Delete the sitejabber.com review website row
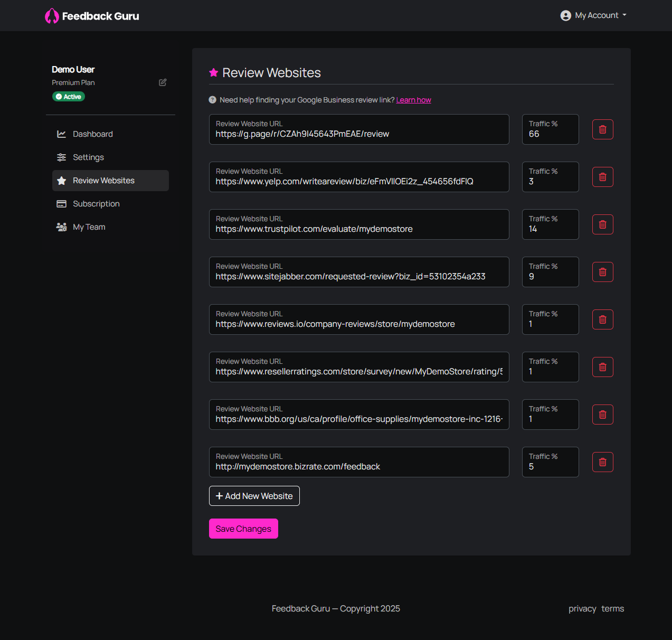The width and height of the screenshot is (672, 640). tap(603, 272)
